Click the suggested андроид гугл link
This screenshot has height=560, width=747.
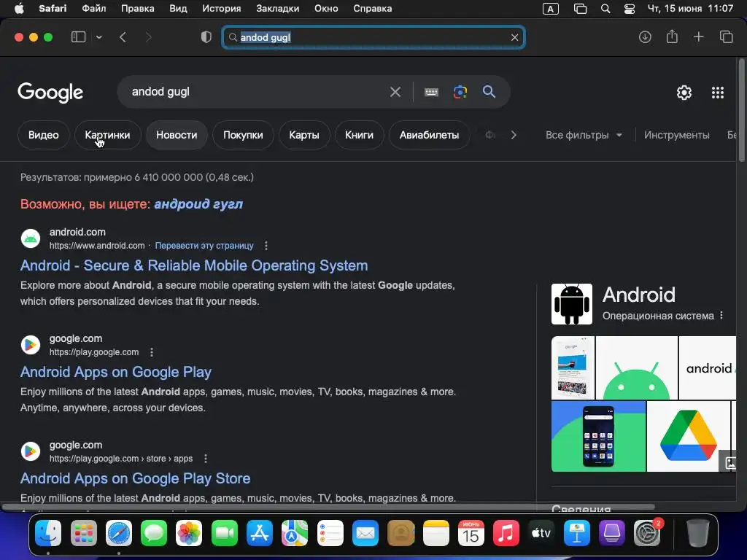[x=198, y=204]
